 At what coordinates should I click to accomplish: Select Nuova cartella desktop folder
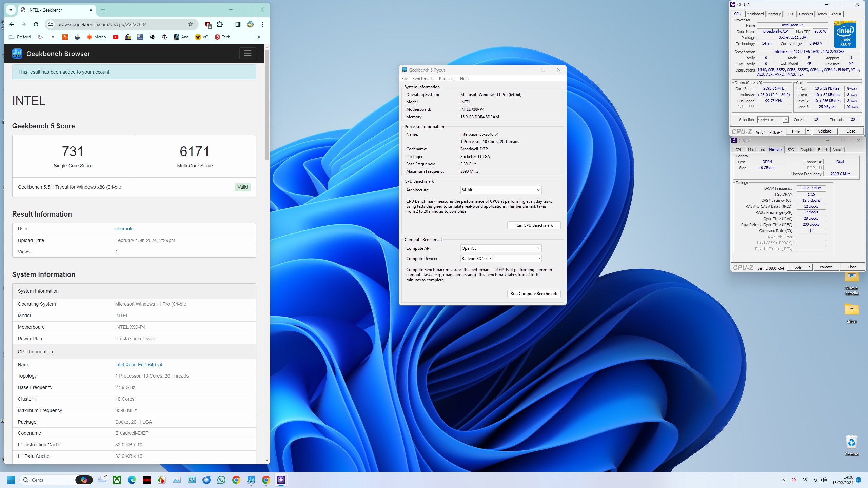[x=852, y=283]
